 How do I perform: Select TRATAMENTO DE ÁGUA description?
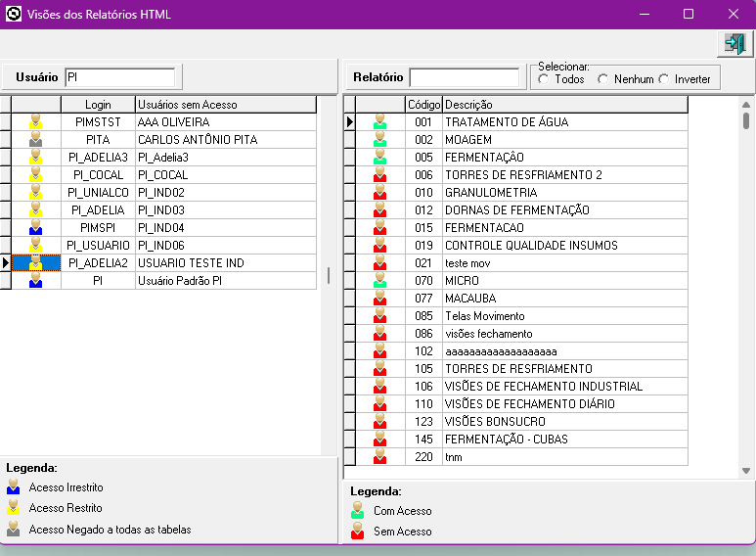(x=565, y=121)
